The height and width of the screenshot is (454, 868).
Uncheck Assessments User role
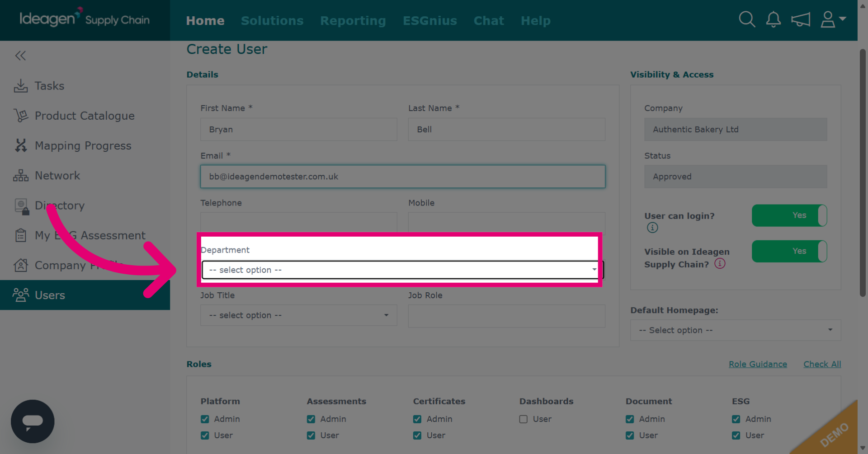(311, 435)
